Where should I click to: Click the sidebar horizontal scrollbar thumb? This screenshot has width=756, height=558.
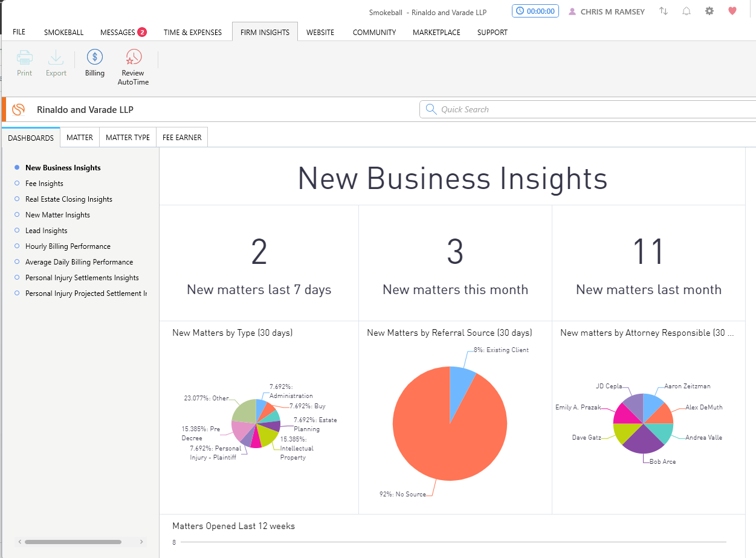[x=73, y=542]
